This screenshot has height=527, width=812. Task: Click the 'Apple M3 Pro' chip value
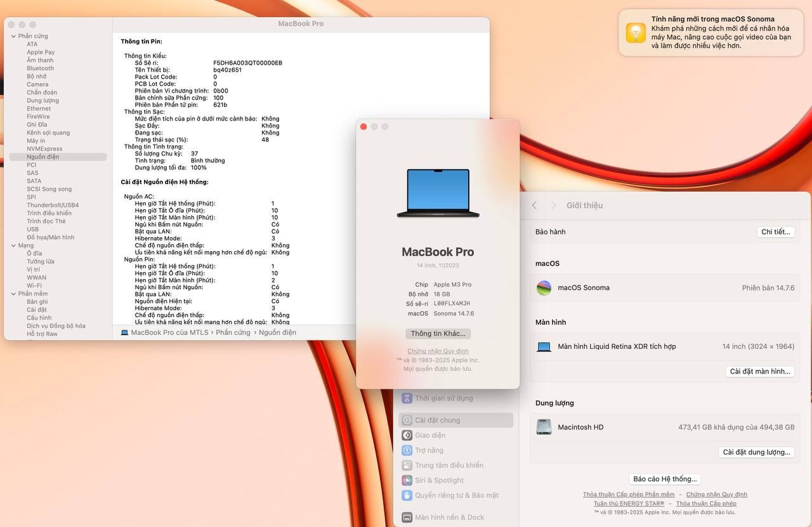(x=452, y=285)
